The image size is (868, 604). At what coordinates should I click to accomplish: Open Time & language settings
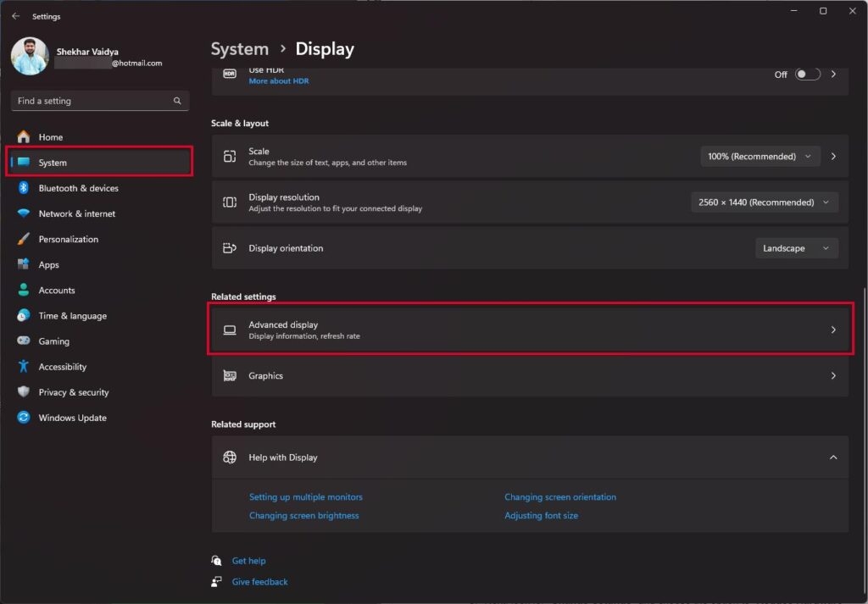click(100, 315)
